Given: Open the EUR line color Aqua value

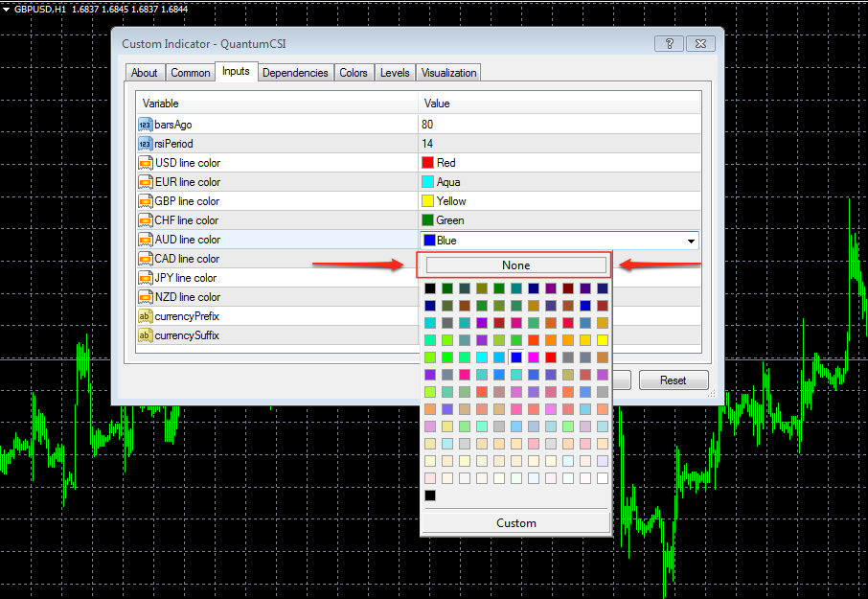Looking at the screenshot, I should coord(448,182).
